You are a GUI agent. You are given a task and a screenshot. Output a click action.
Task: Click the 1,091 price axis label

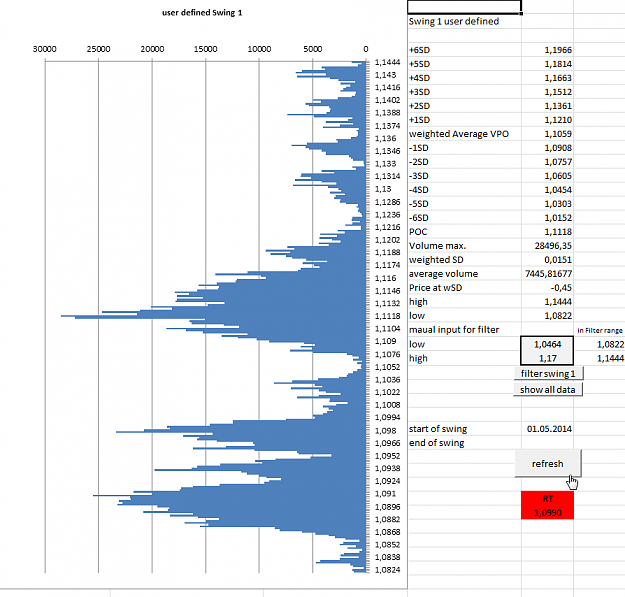pyautogui.click(x=385, y=494)
